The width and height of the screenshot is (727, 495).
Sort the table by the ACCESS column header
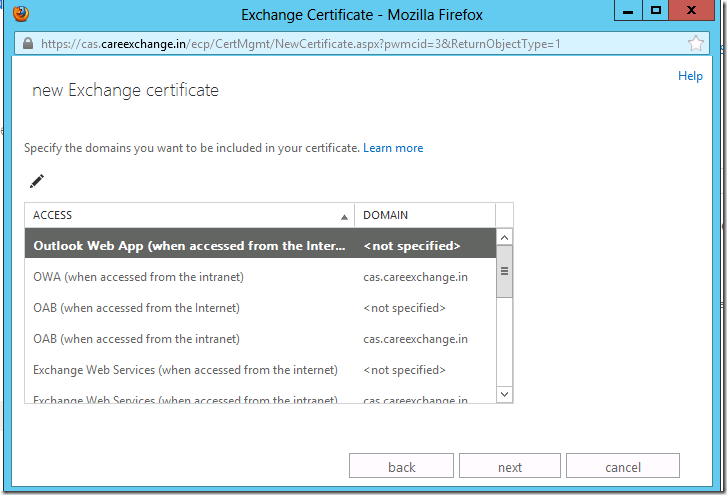pyautogui.click(x=190, y=215)
